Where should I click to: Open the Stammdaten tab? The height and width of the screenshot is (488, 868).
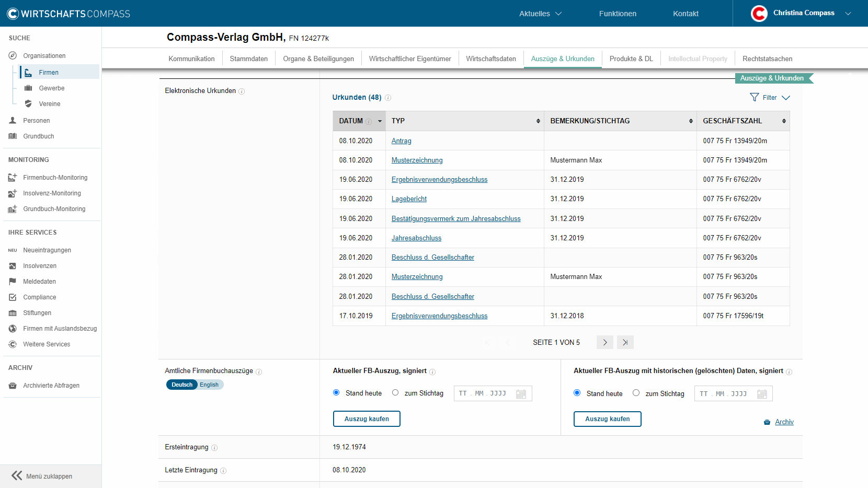coord(248,59)
